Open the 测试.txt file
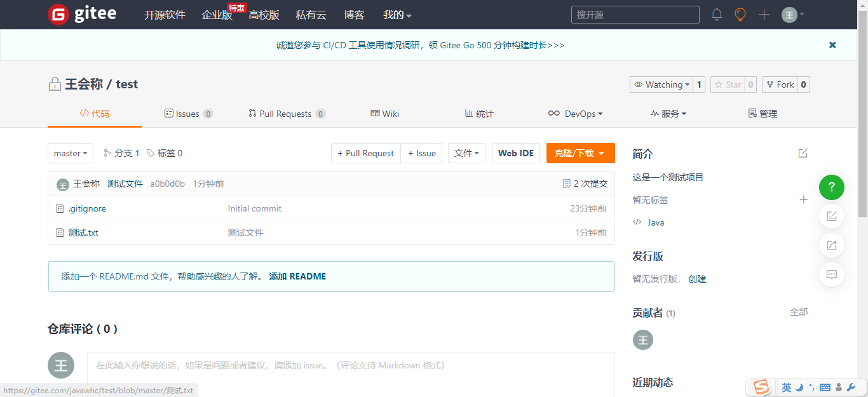The height and width of the screenshot is (397, 868). click(x=83, y=232)
